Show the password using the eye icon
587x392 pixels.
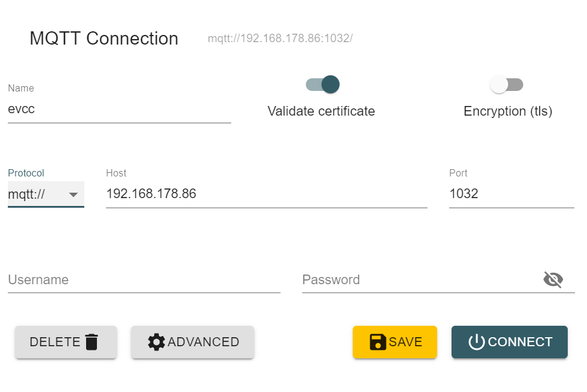point(553,279)
